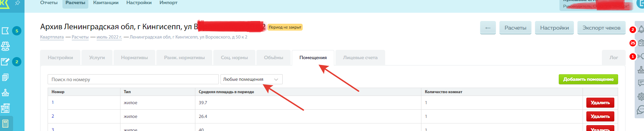Click the Настройки button in the header
This screenshot has width=644, height=131.
click(x=554, y=28)
